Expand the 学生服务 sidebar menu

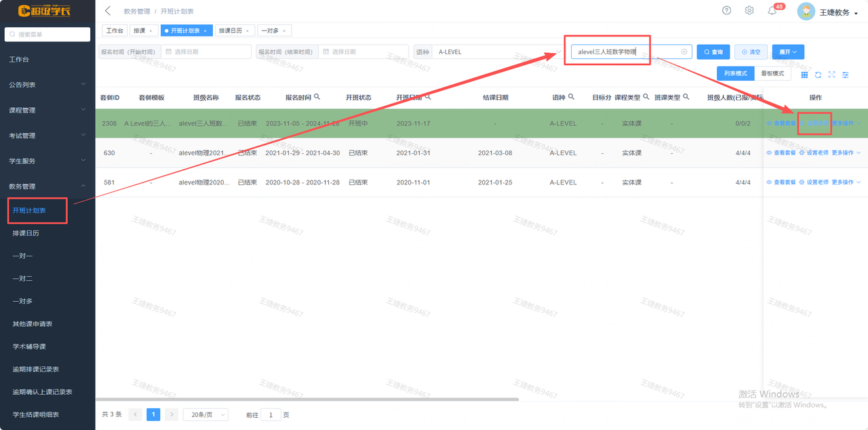tap(47, 161)
